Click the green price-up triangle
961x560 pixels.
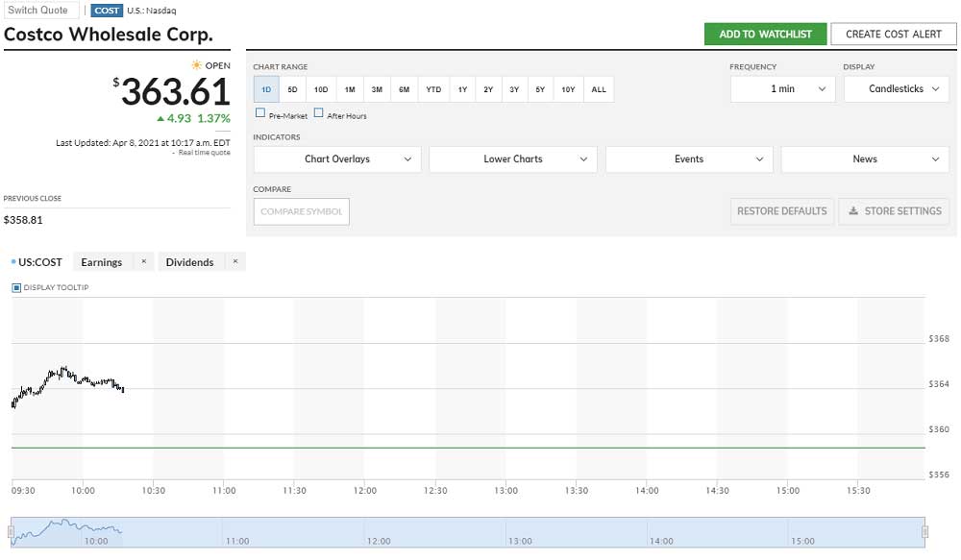coord(160,118)
